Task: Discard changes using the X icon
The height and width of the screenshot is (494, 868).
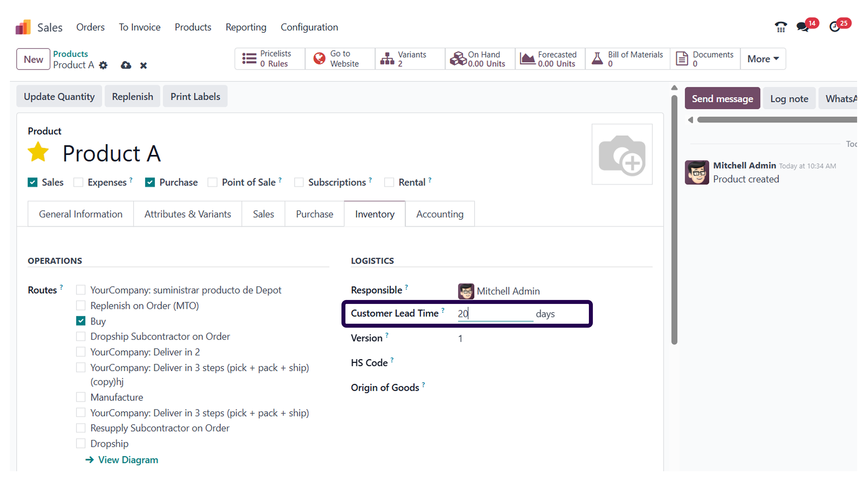Action: click(x=144, y=65)
